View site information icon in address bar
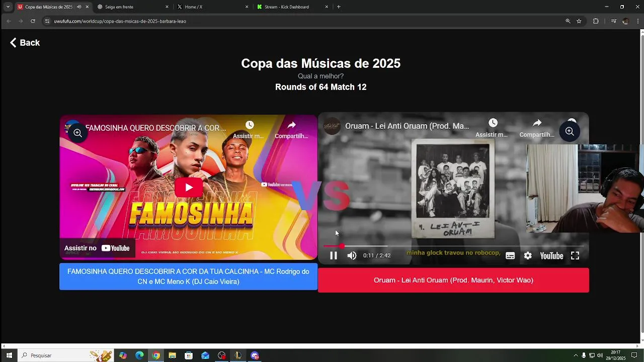The width and height of the screenshot is (644, 362). 47,21
